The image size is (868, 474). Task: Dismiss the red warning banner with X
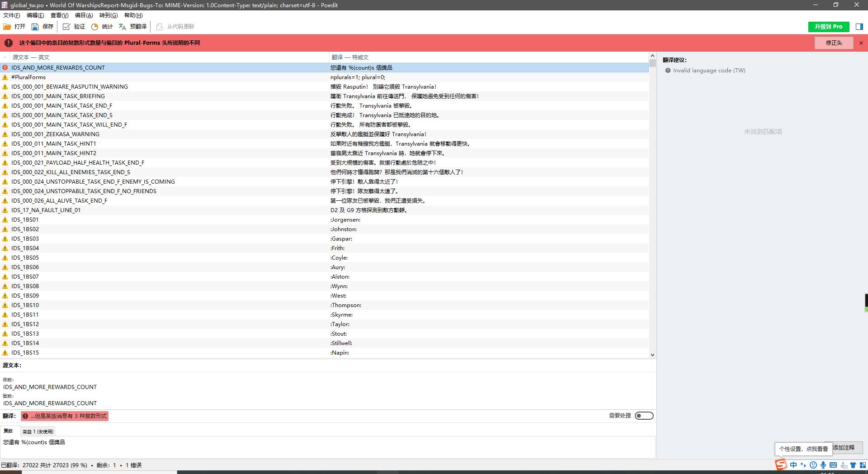pos(861,43)
